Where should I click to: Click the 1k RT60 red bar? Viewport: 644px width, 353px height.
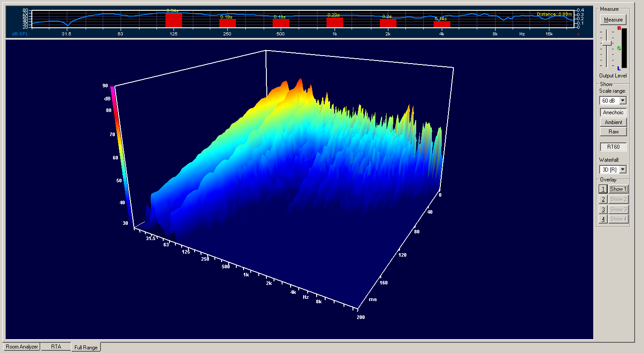click(335, 22)
